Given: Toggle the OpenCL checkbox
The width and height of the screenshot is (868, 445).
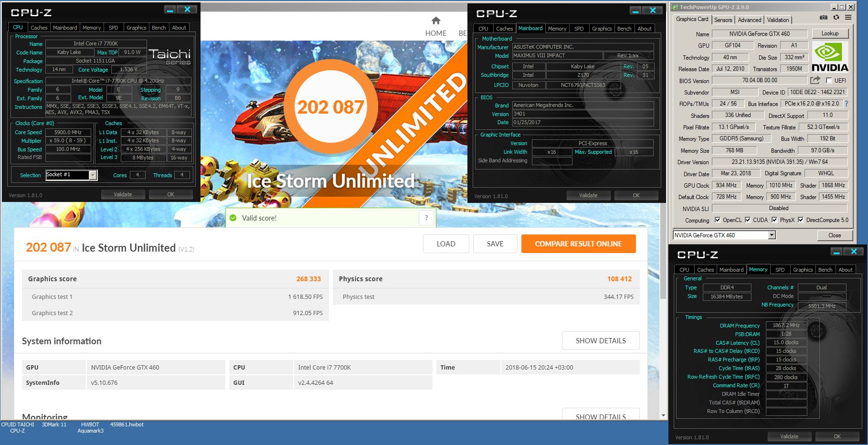Looking at the screenshot, I should [x=717, y=220].
